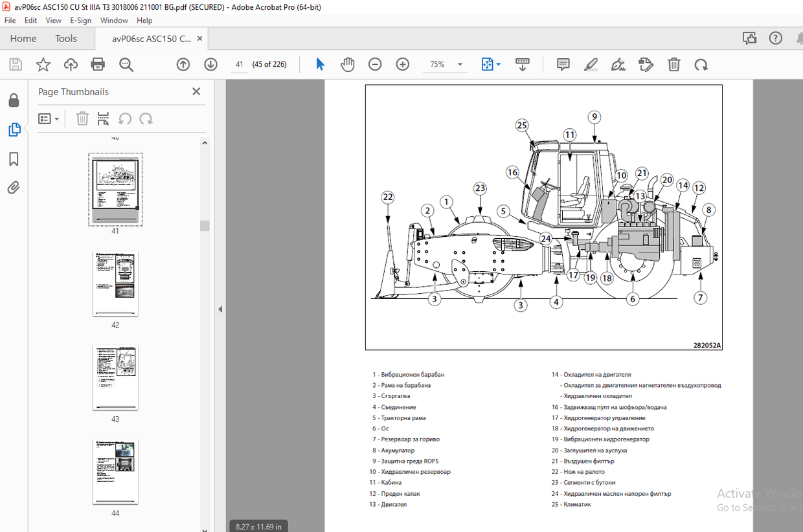Open the Attachments paperclip panel

click(14, 188)
